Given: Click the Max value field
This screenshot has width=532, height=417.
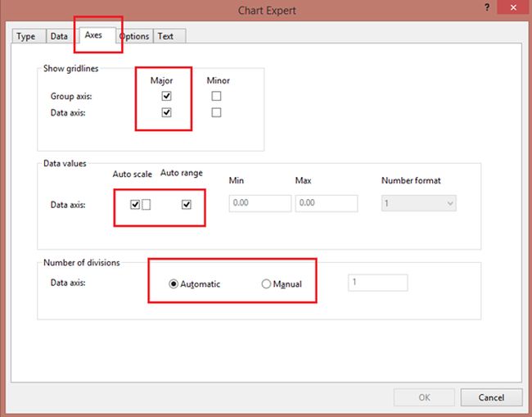Looking at the screenshot, I should (326, 203).
